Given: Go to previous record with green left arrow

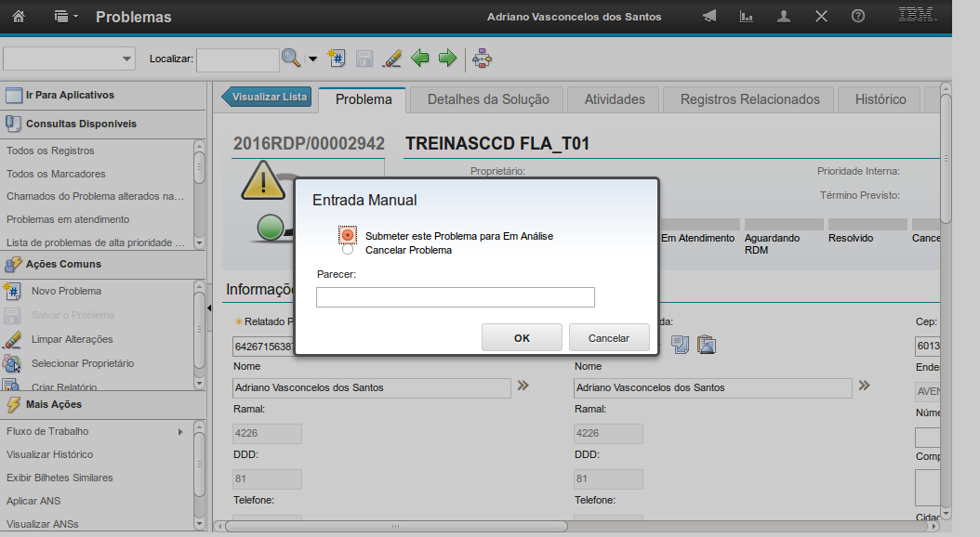Looking at the screenshot, I should 420,59.
